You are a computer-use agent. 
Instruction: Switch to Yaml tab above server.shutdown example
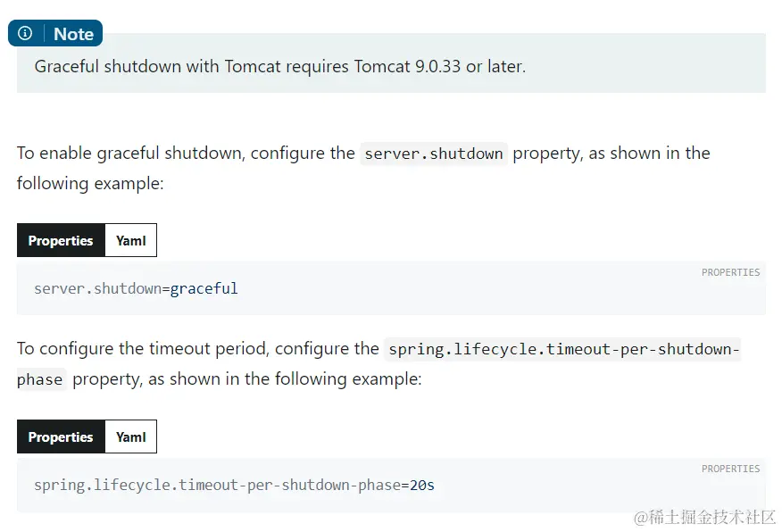point(130,240)
